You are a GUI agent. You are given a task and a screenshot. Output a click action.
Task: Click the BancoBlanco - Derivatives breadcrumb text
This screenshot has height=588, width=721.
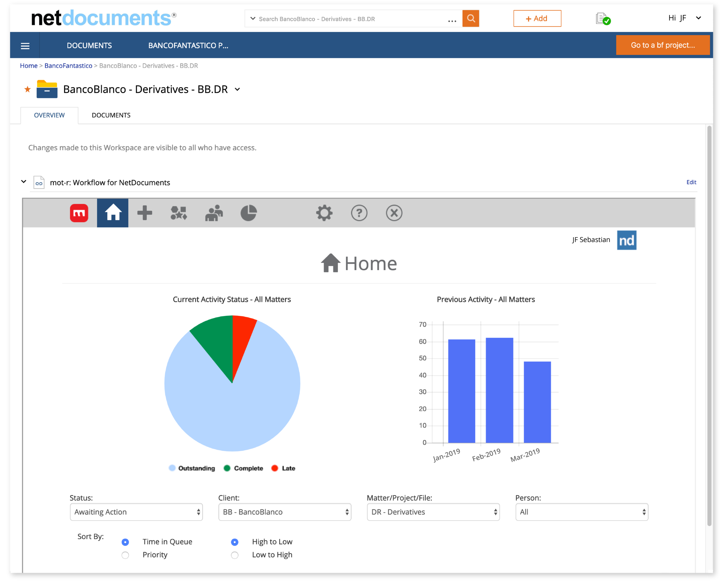(x=148, y=66)
